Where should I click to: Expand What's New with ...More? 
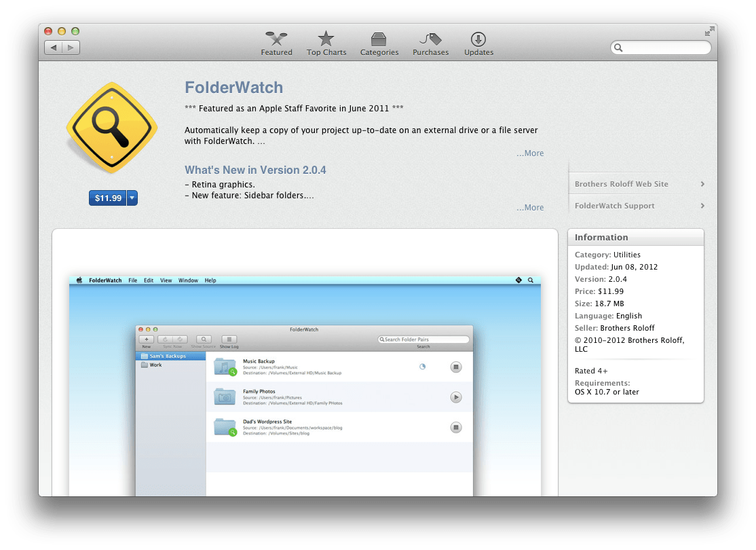[x=530, y=208]
